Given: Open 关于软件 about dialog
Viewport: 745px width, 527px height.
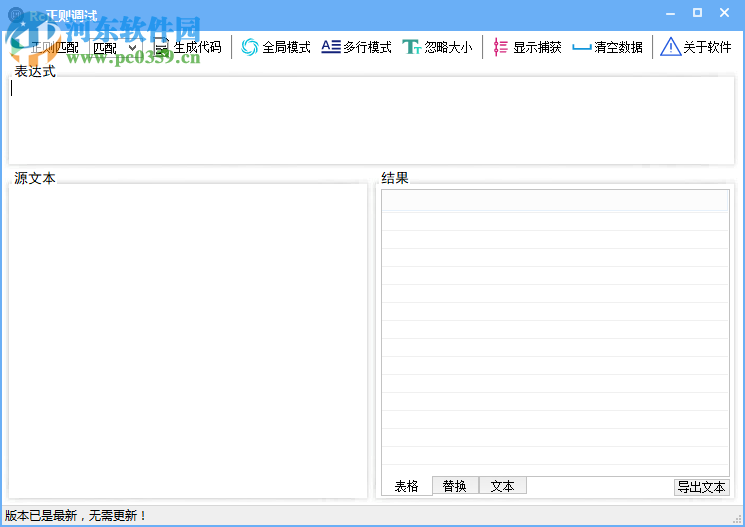Looking at the screenshot, I should tap(696, 47).
